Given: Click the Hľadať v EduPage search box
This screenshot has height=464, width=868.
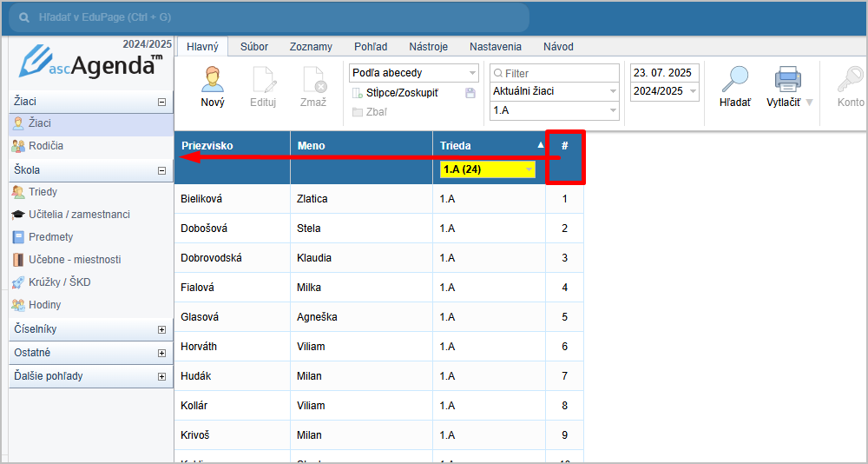Looking at the screenshot, I should tap(269, 17).
